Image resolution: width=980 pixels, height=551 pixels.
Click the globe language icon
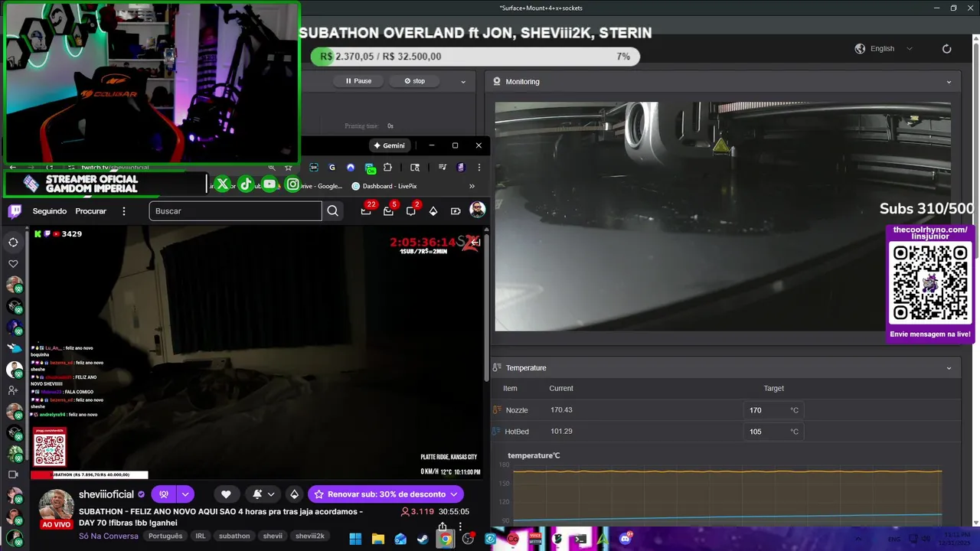click(860, 49)
